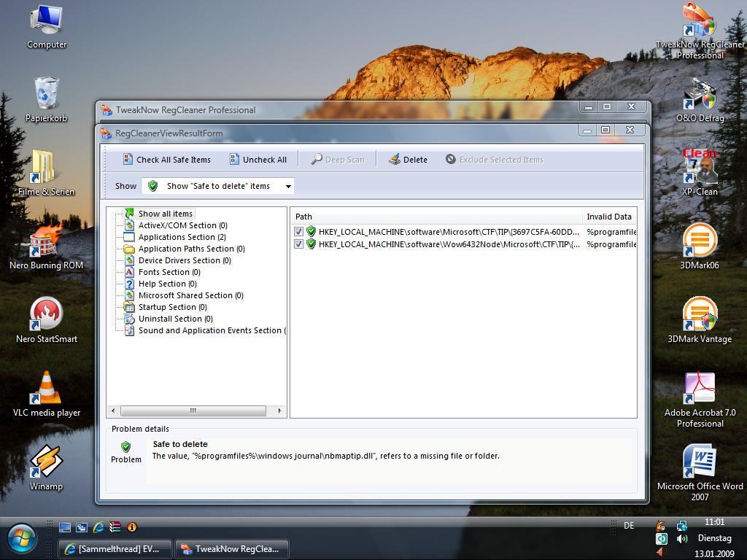
Task: Click the right arrow of tree scrollbar
Action: (x=279, y=411)
